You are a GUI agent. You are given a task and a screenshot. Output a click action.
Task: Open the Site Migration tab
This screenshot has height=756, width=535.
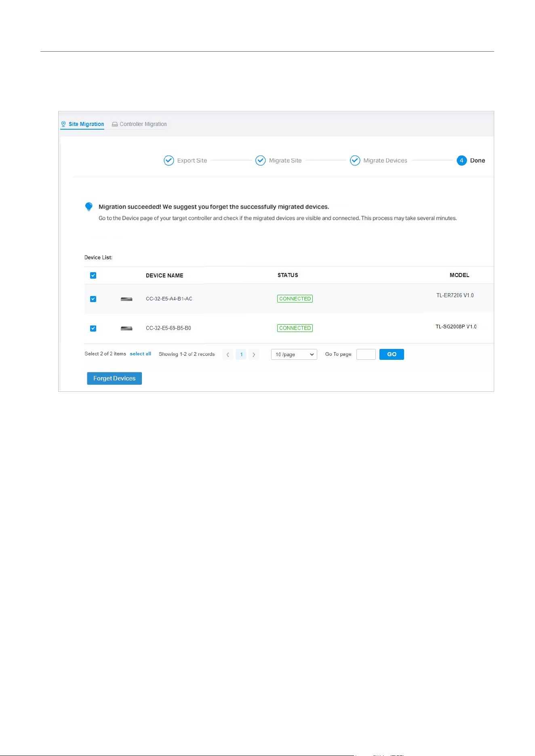82,124
